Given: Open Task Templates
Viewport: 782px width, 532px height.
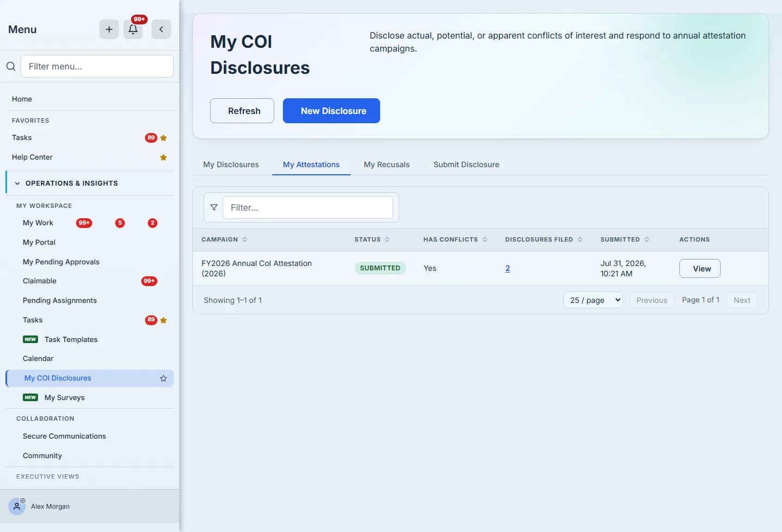Looking at the screenshot, I should (x=71, y=339).
